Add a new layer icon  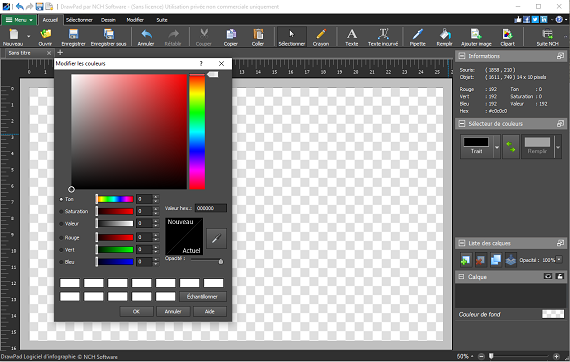click(465, 260)
